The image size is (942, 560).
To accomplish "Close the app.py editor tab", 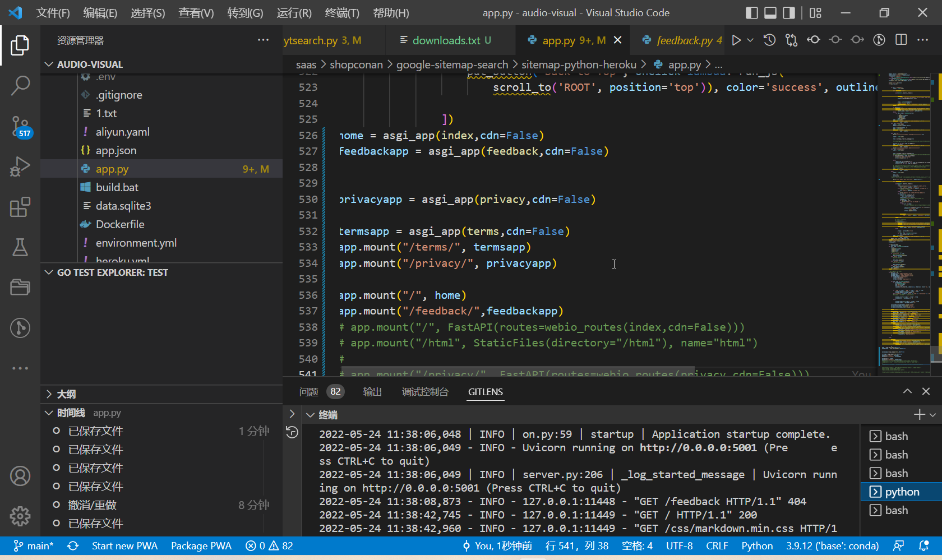I will [x=618, y=40].
